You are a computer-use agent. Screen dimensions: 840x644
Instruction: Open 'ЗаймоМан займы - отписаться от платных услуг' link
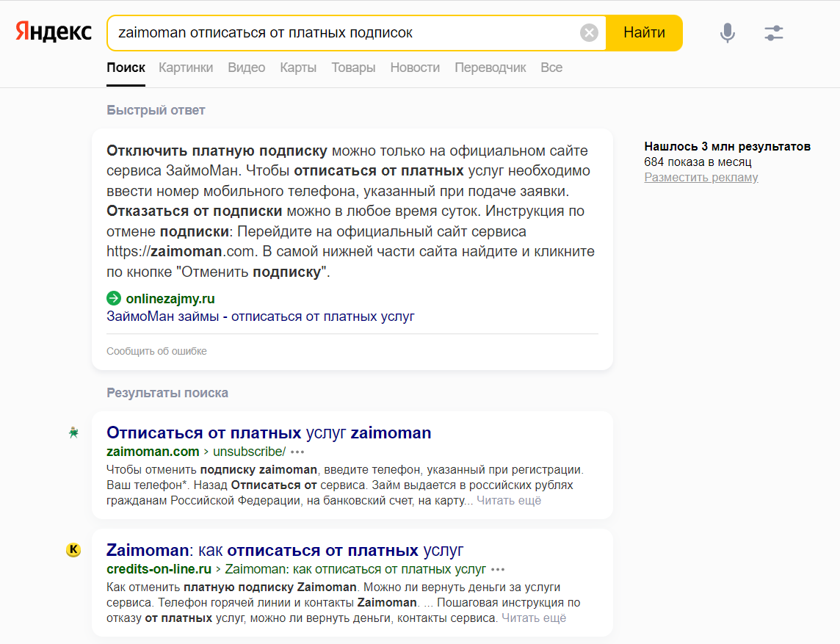[x=261, y=316]
